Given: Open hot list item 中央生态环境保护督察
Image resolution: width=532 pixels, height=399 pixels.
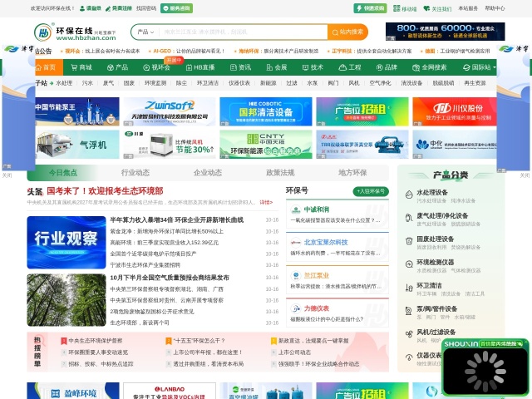Looking at the screenshot, I should point(96,341).
